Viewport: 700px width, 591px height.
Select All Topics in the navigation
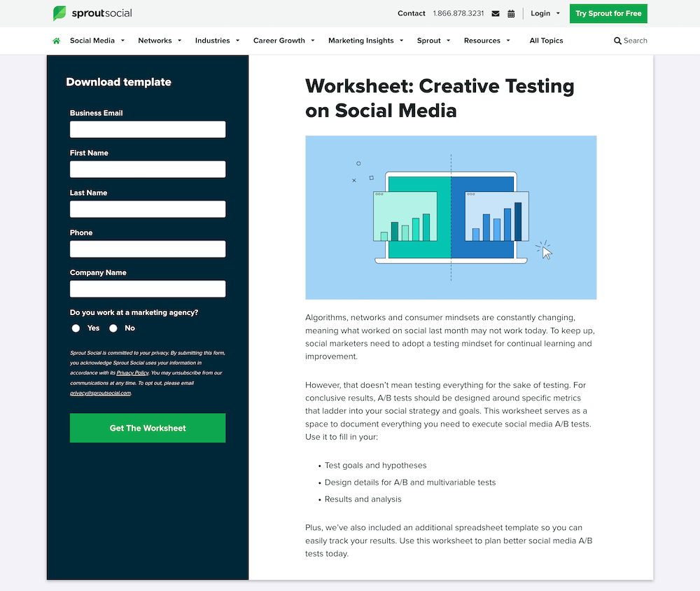click(x=546, y=41)
